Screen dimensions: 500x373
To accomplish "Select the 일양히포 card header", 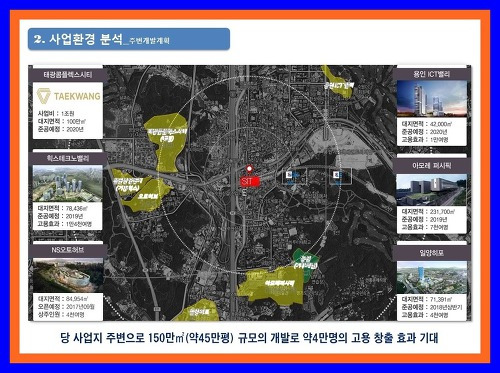I will 431,253.
